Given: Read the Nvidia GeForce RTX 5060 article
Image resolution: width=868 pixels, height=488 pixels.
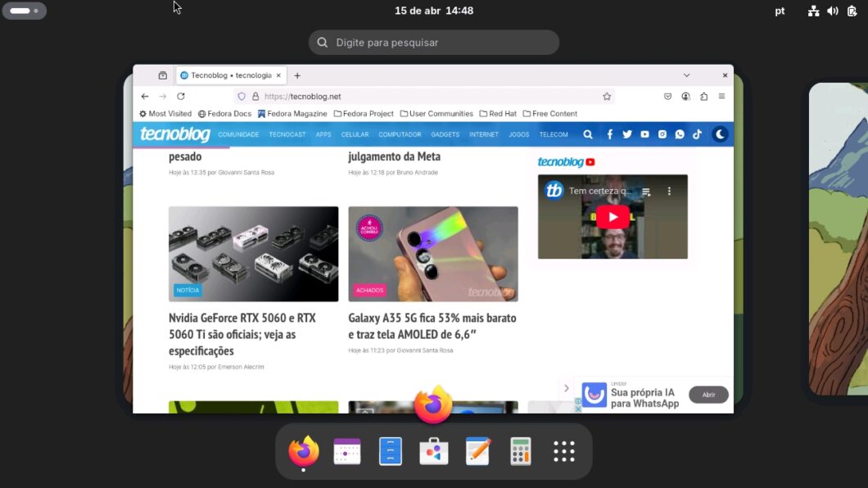Looking at the screenshot, I should coord(242,334).
